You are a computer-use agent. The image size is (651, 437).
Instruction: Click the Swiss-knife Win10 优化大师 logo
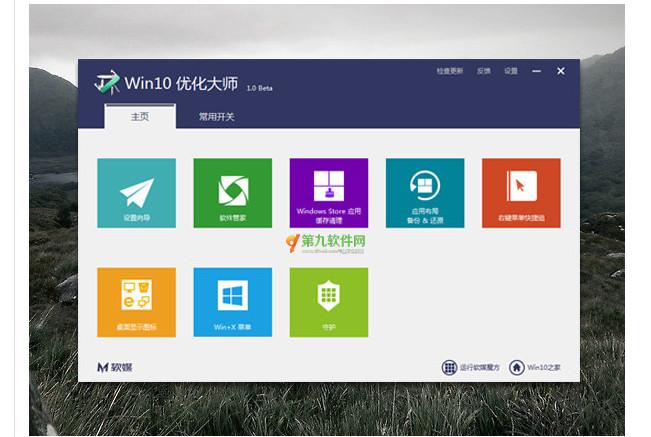click(107, 82)
